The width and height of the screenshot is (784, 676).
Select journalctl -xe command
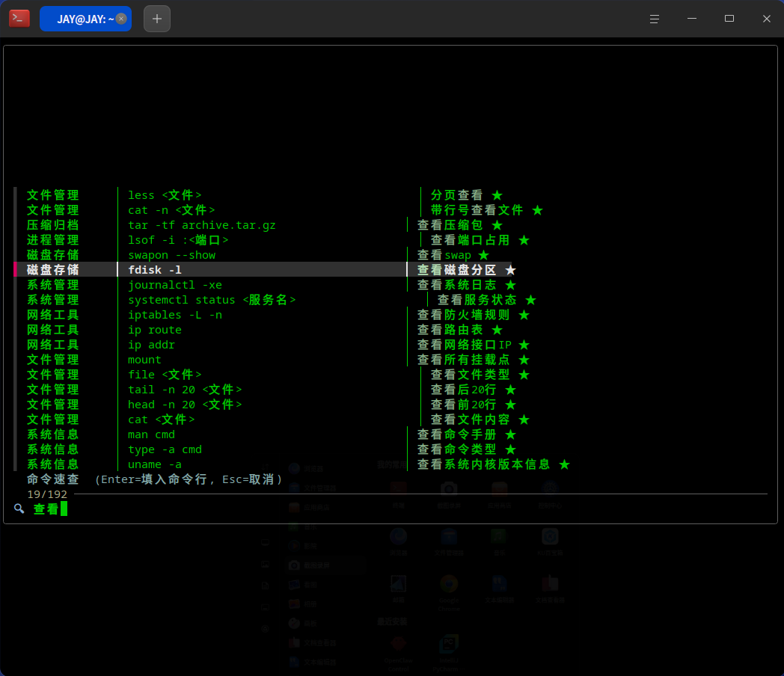pyautogui.click(x=174, y=285)
